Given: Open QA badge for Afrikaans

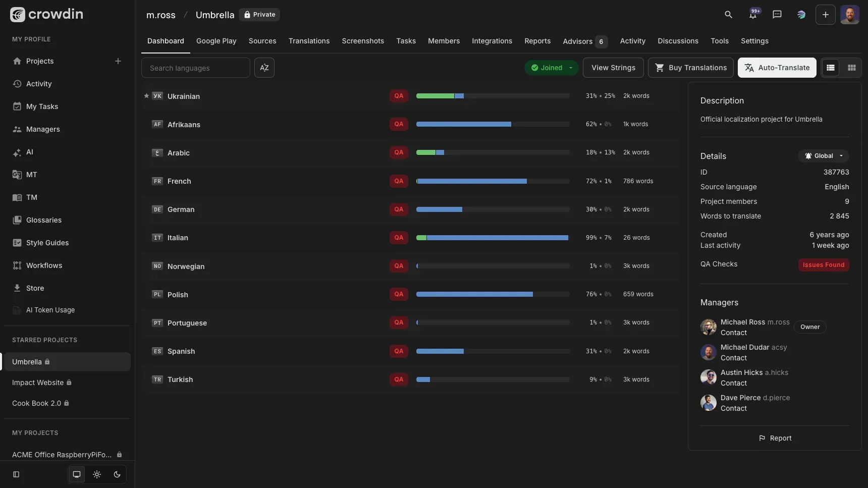Looking at the screenshot, I should tap(399, 124).
